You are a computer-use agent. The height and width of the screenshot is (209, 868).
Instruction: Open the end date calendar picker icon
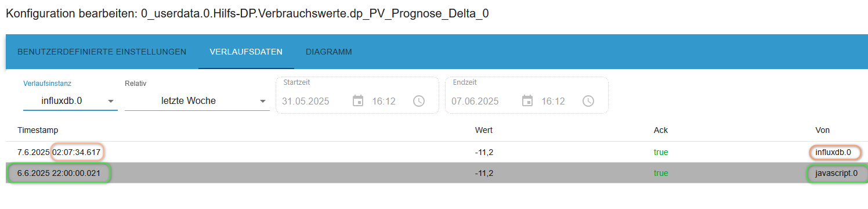point(527,101)
